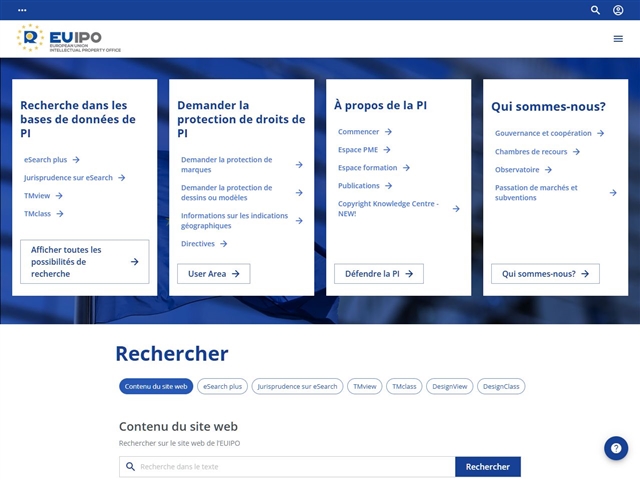Open Gouvernance et coopération link
This screenshot has width=640, height=480.
(543, 133)
